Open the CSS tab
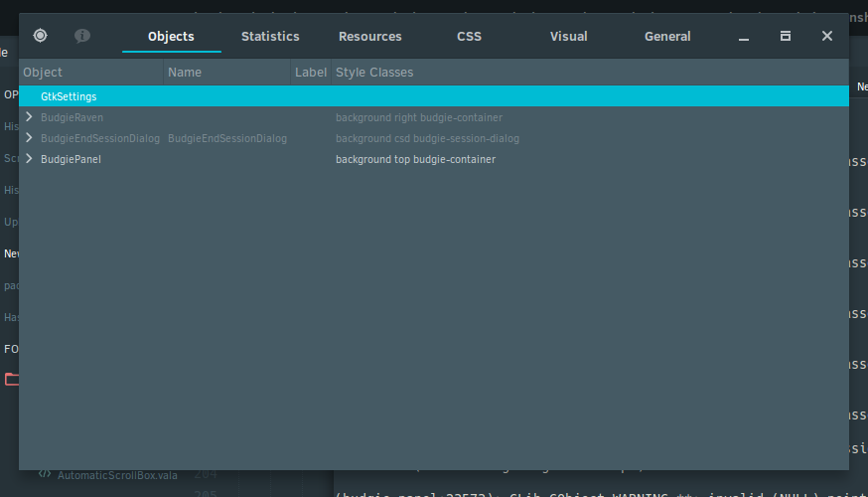868x497 pixels. [x=469, y=37]
